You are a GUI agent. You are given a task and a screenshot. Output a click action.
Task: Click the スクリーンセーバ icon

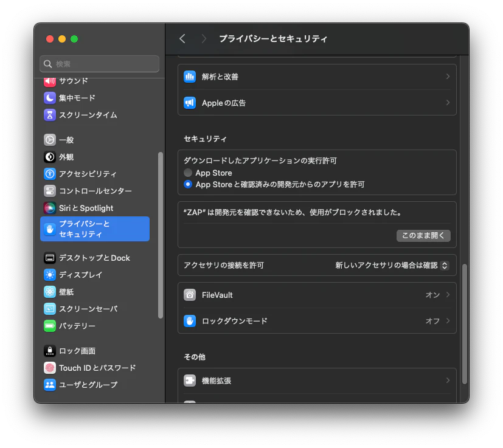pyautogui.click(x=50, y=309)
